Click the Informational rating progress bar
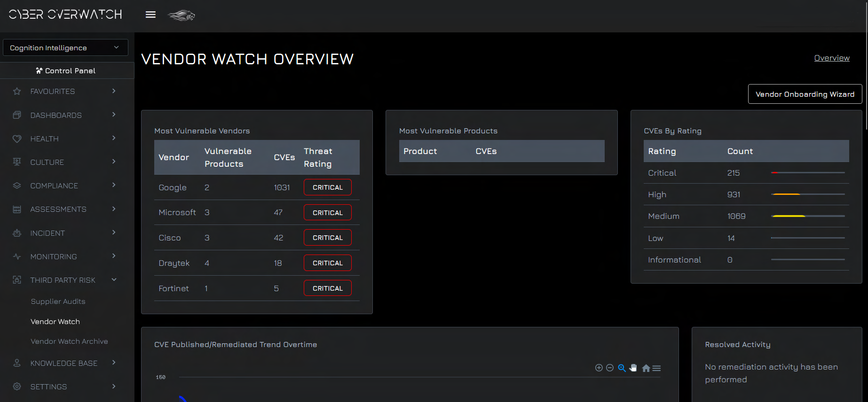 [x=808, y=260]
